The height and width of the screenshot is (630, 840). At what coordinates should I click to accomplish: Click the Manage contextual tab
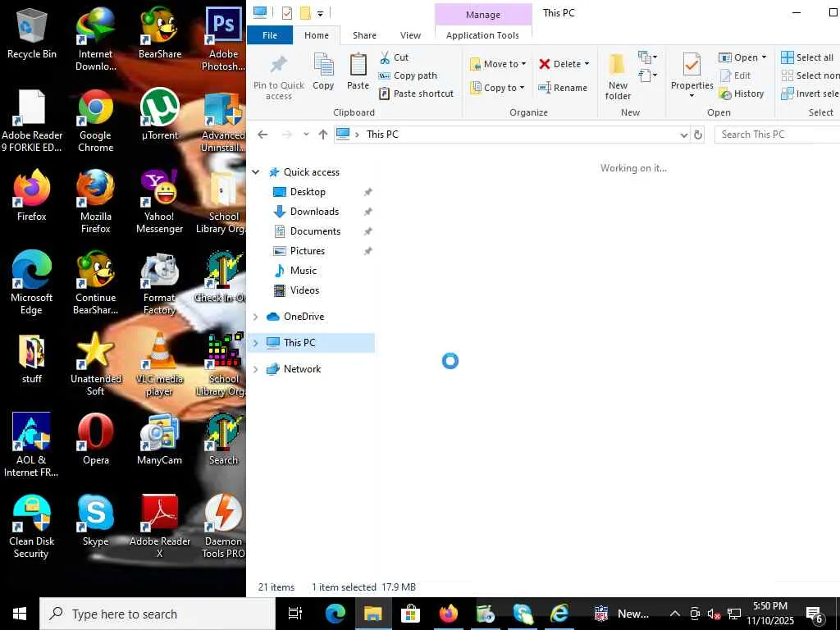coord(482,15)
